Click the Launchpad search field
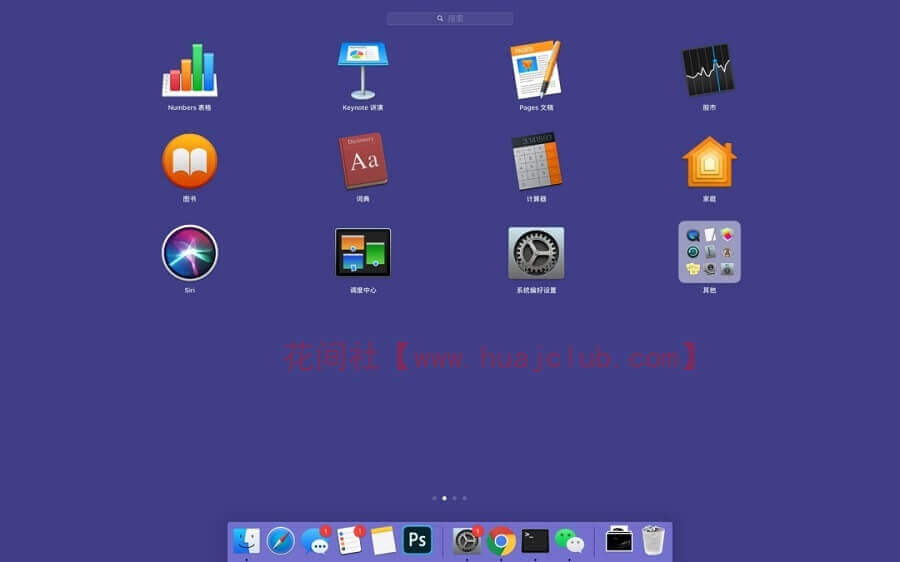 (x=450, y=18)
